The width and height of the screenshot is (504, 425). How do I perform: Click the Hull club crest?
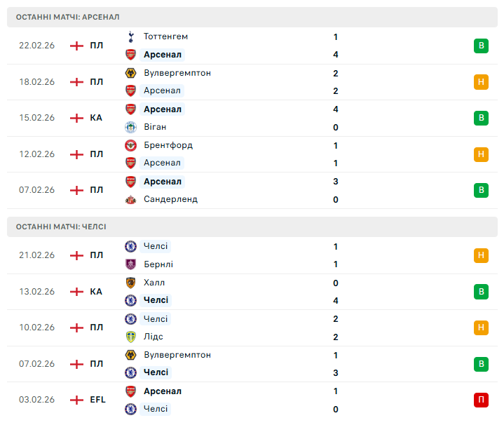tap(130, 283)
